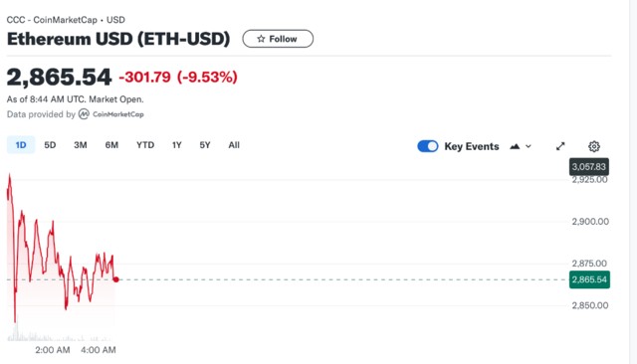The image size is (637, 364).
Task: Switch to the 5D range
Action: (50, 145)
